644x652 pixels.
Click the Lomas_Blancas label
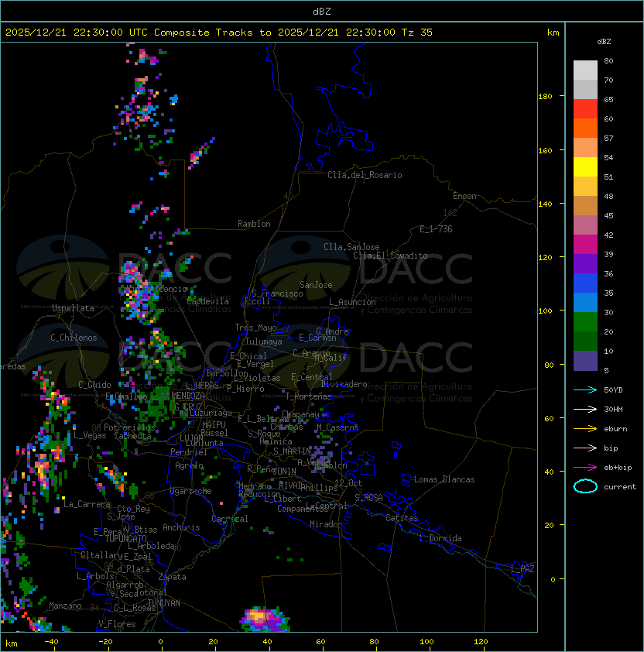(x=444, y=479)
